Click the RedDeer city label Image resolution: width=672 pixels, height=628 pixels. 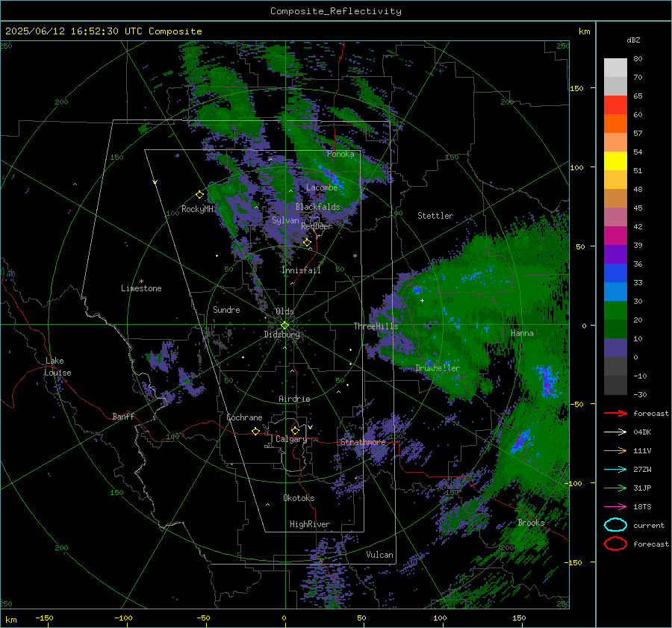(317, 226)
